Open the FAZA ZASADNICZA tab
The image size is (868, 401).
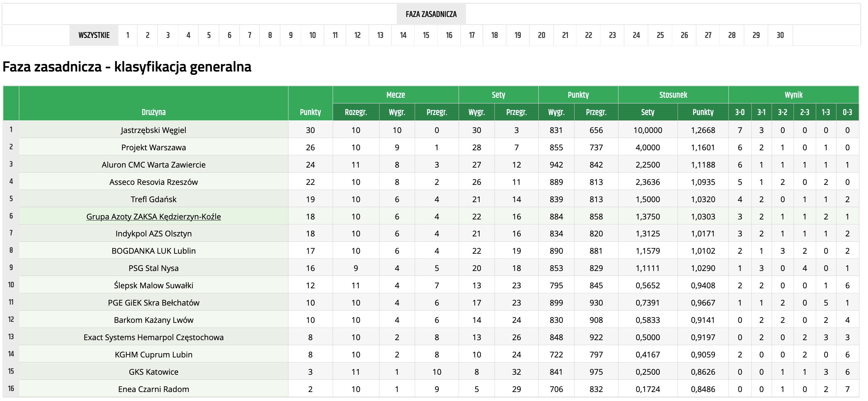pyautogui.click(x=431, y=14)
